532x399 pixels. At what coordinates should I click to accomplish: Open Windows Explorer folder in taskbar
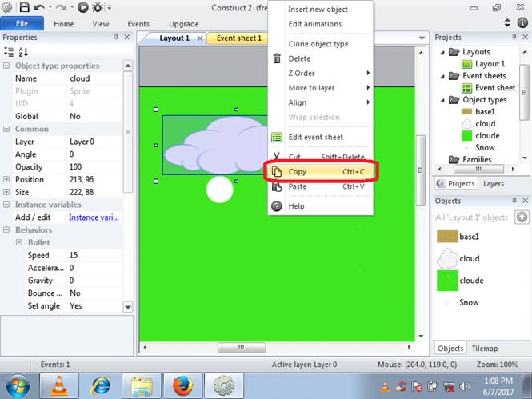[142, 385]
